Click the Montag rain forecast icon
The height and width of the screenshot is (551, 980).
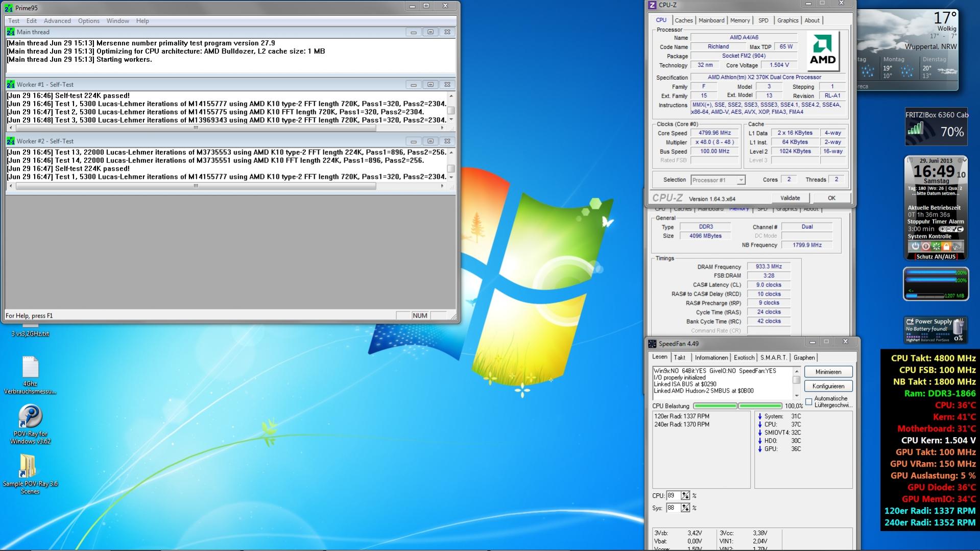pos(906,71)
